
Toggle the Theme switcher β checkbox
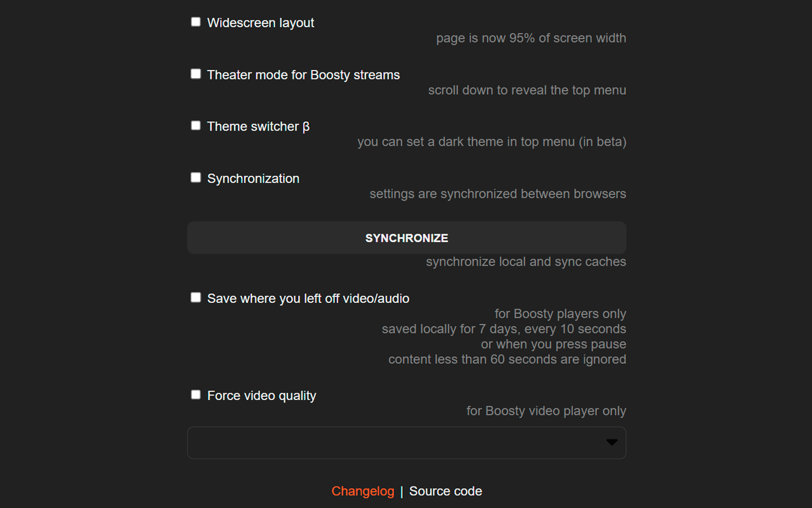[x=196, y=126]
